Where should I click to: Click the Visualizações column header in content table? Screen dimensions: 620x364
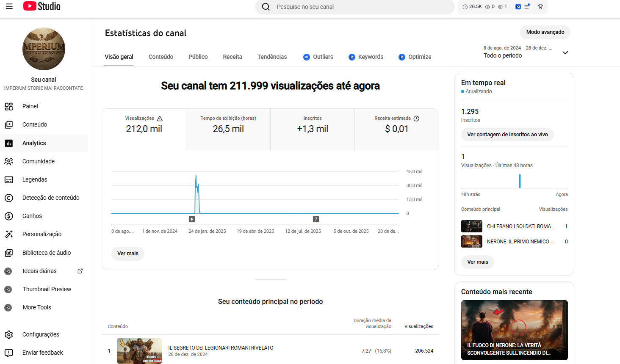point(419,326)
